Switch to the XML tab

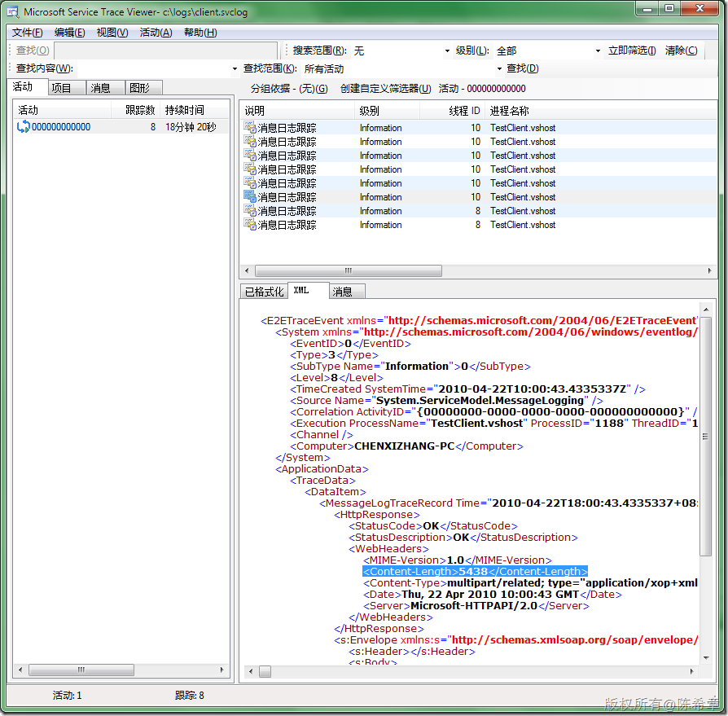(309, 291)
